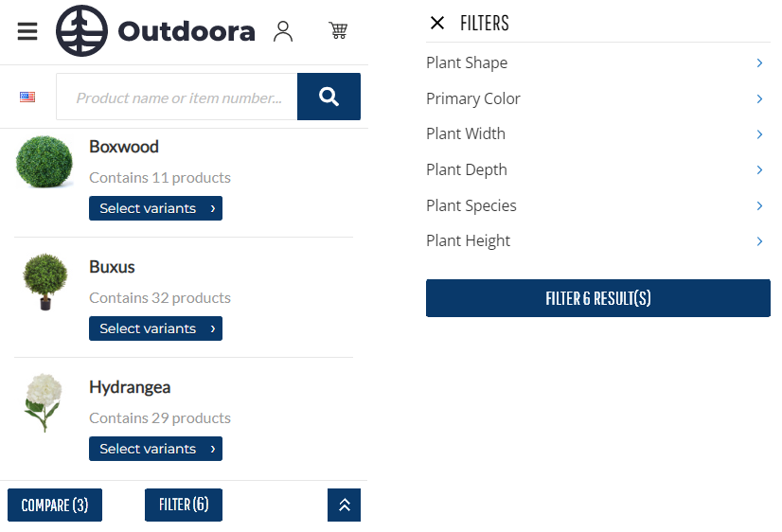Click the Hydrangea product thumbnail
This screenshot has height=532, width=782.
point(44,403)
